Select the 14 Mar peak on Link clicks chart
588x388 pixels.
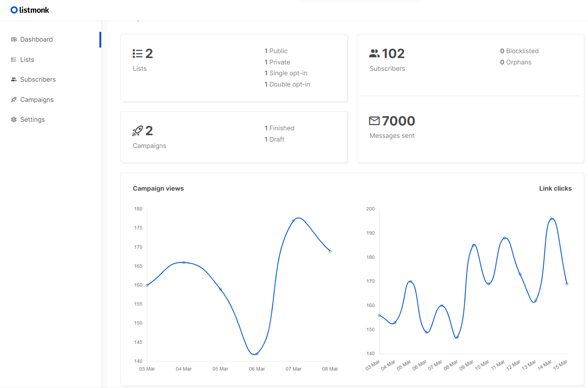click(551, 219)
